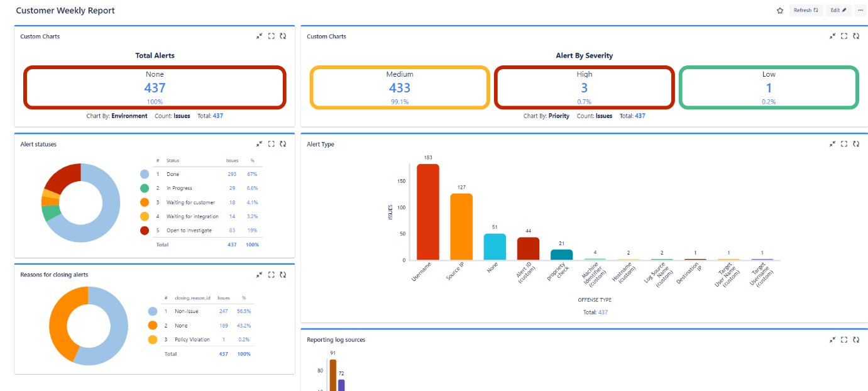Viewport: 868px width, 391px height.
Task: Select the High severity tile showing 3
Action: click(584, 87)
